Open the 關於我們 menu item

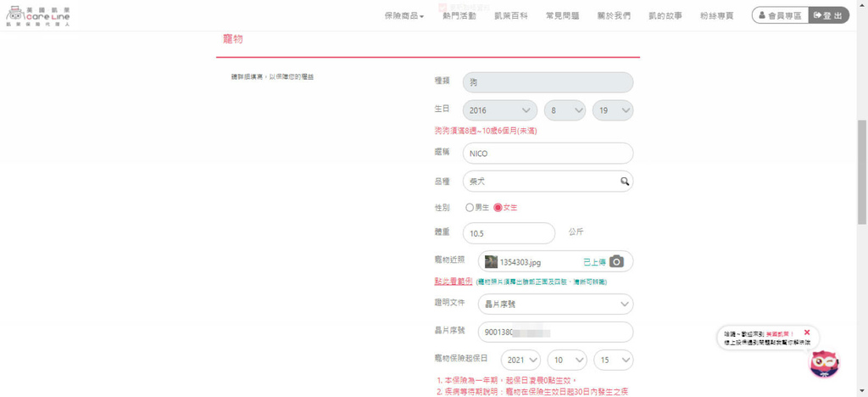[x=614, y=16]
